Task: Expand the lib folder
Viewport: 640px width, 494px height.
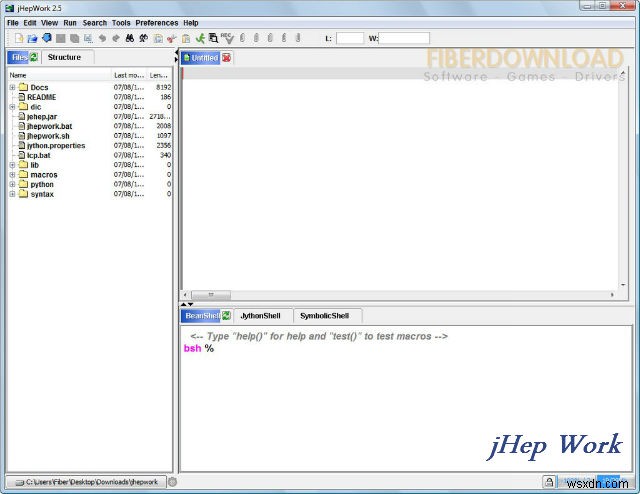Action: (x=12, y=165)
